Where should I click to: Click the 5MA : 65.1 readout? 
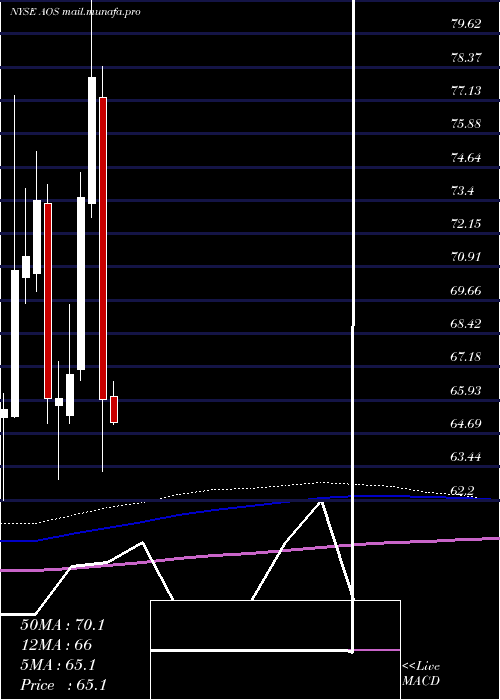point(58,665)
